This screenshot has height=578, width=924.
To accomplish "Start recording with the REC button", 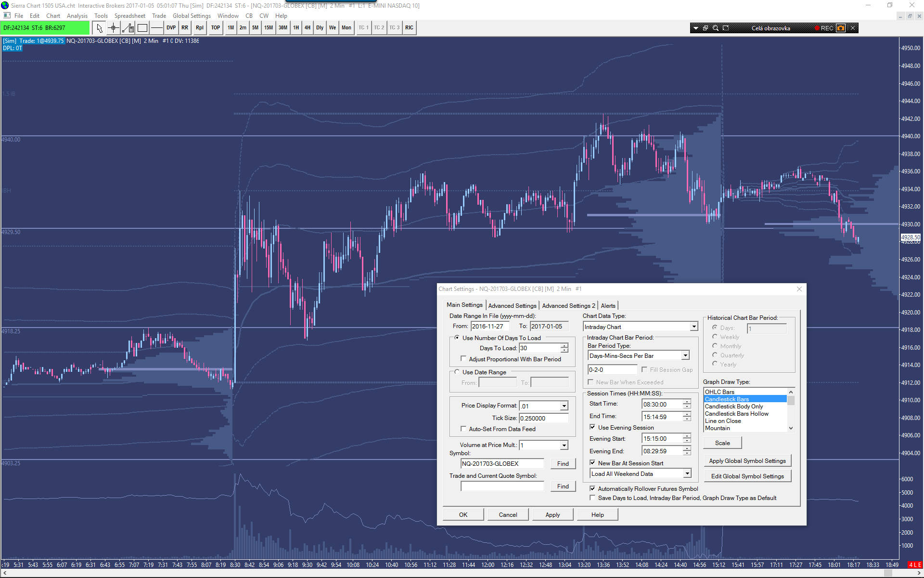I will click(824, 28).
